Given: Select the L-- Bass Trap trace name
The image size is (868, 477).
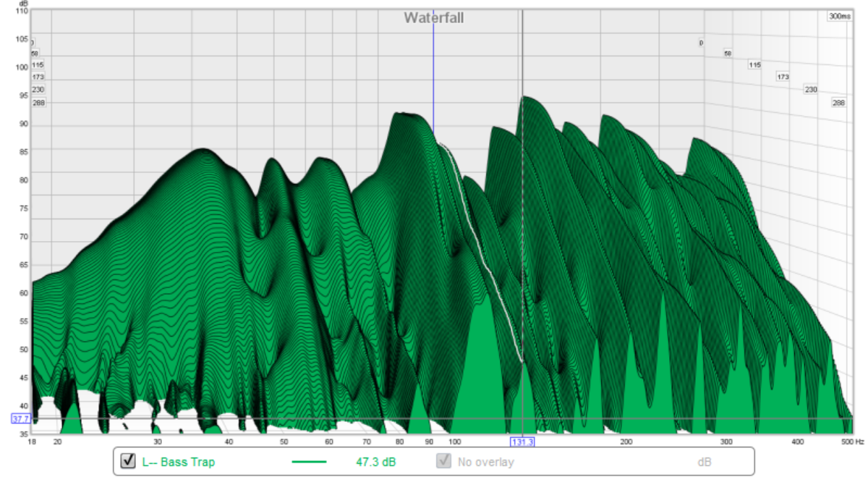Looking at the screenshot, I should (x=179, y=461).
